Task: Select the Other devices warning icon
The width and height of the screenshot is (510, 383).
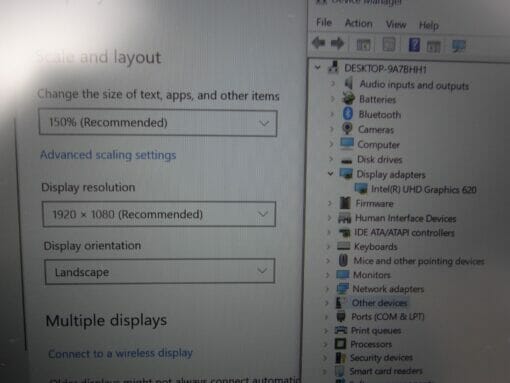Action: tap(340, 302)
